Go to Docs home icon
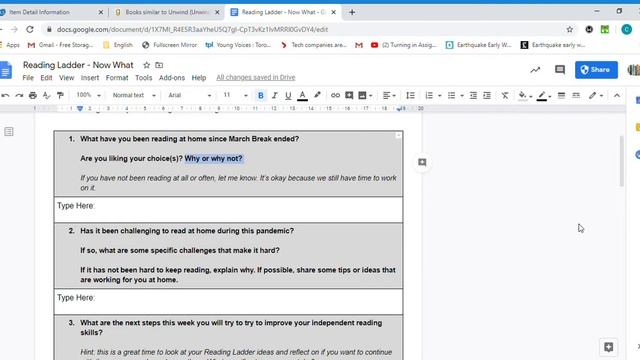640x360 pixels. [x=6, y=70]
